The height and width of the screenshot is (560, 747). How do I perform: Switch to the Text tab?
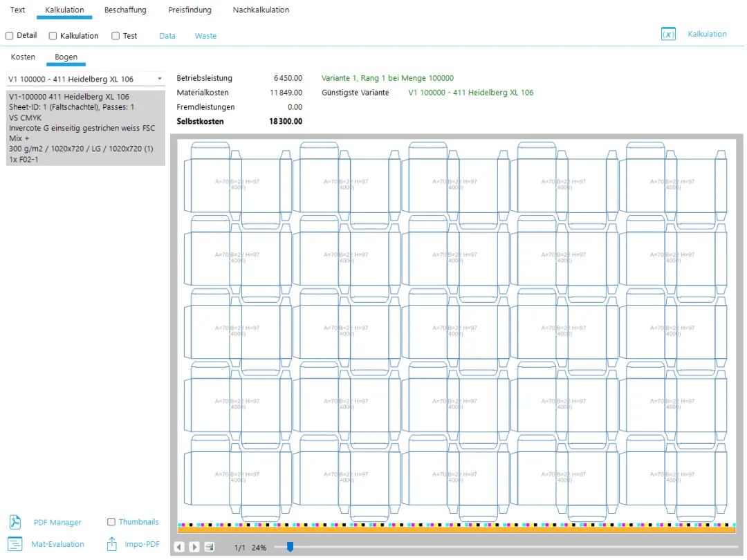(x=17, y=10)
